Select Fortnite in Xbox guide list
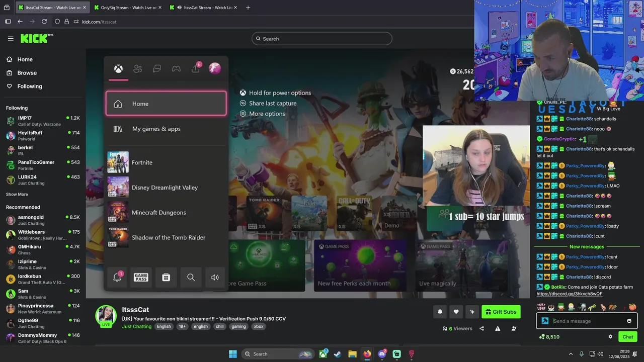This screenshot has width=644, height=362. pyautogui.click(x=166, y=162)
